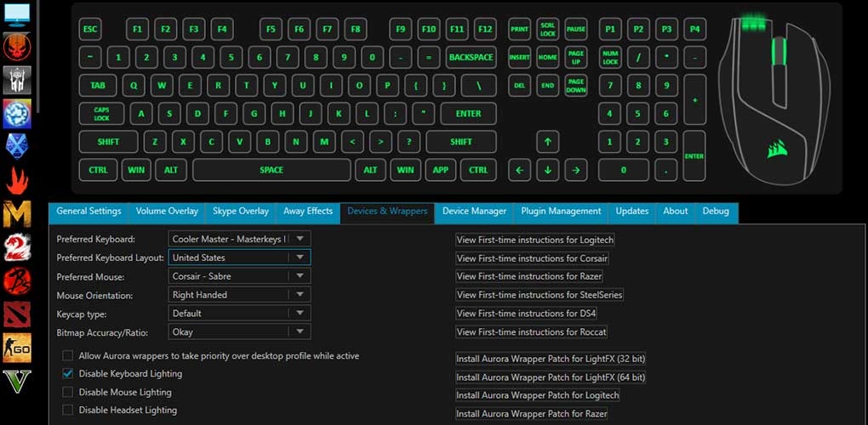Viewport: 868px width, 425px height.
Task: Uncheck Disable Keyboard Lighting
Action: [x=67, y=374]
